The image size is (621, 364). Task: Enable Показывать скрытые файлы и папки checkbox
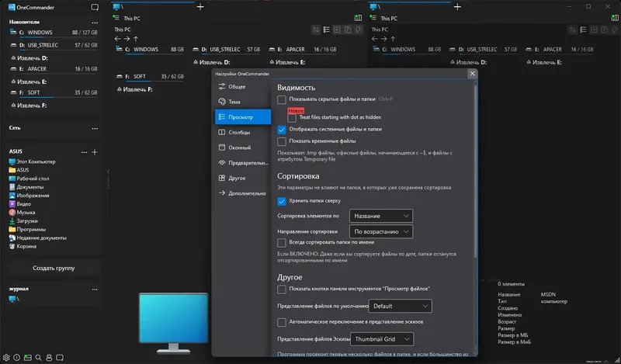(x=282, y=100)
